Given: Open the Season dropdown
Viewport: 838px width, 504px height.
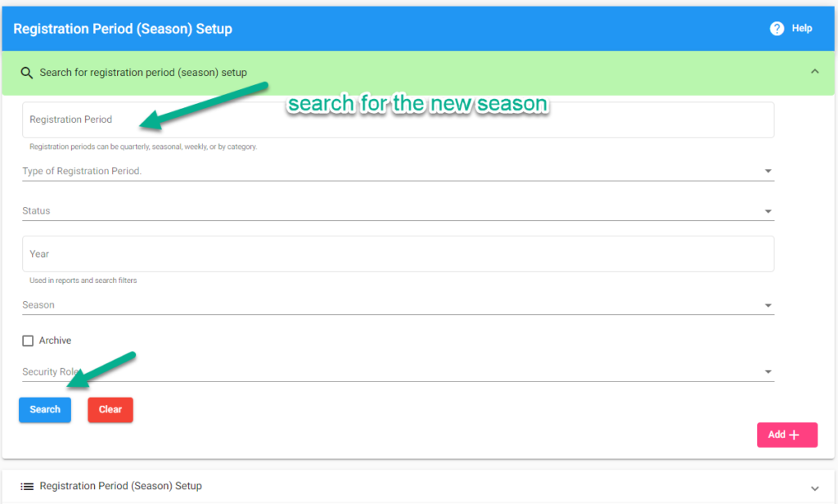Looking at the screenshot, I should point(399,305).
